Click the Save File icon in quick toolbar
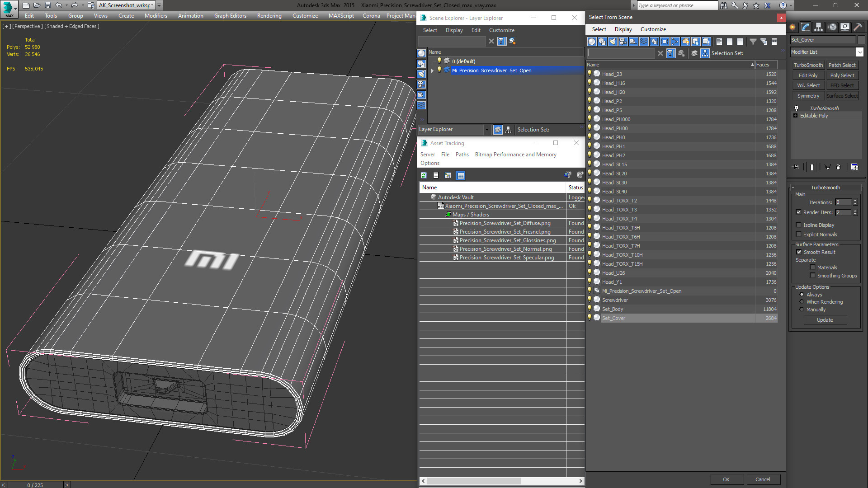The width and height of the screenshot is (868, 488). tap(47, 5)
